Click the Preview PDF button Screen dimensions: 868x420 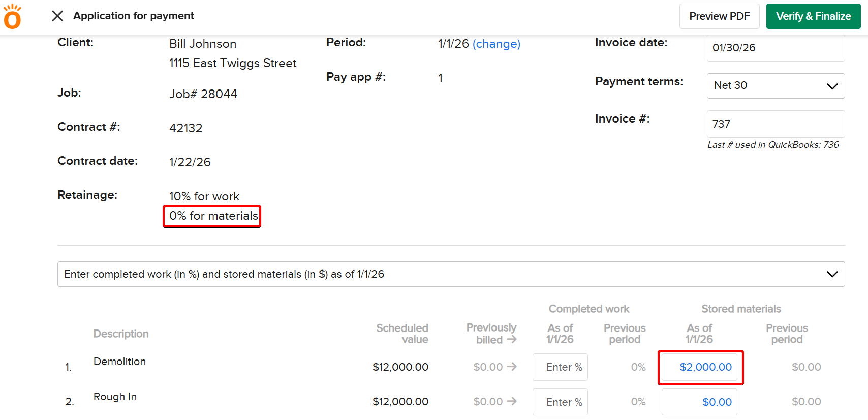[719, 16]
